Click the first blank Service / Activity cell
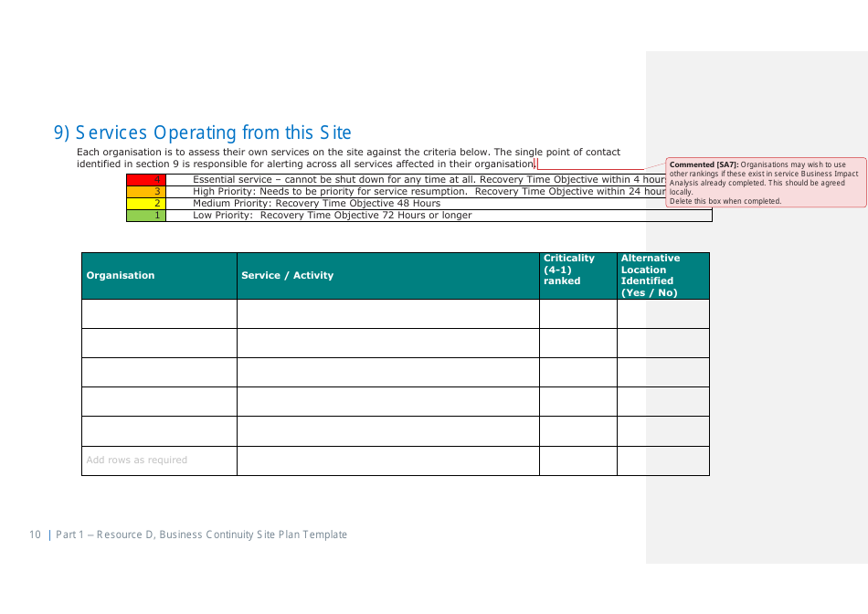 [x=387, y=313]
